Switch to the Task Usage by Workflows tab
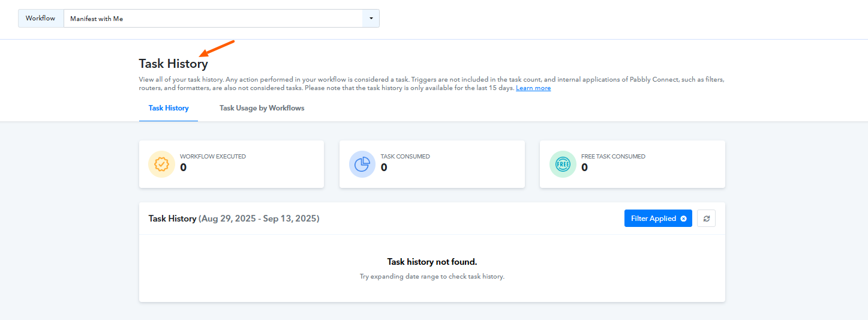Image resolution: width=868 pixels, height=320 pixels. (262, 108)
